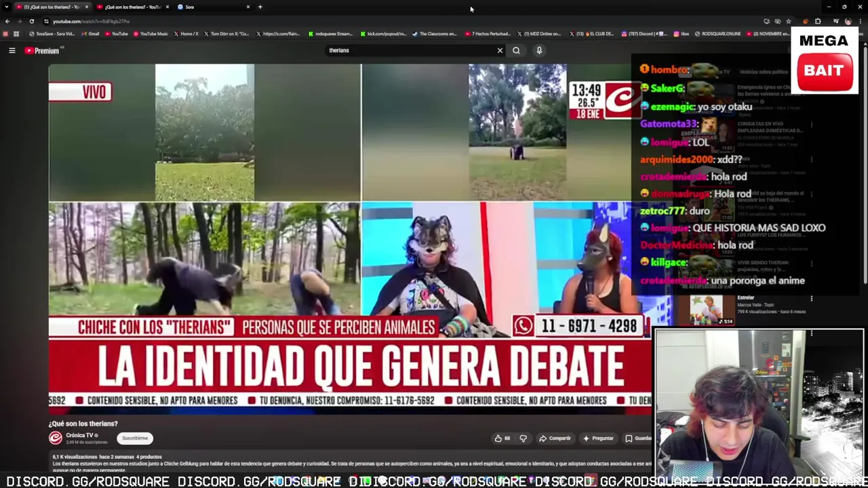This screenshot has height=488, width=868.
Task: Select the youtube.com address bar URL
Action: (92, 22)
